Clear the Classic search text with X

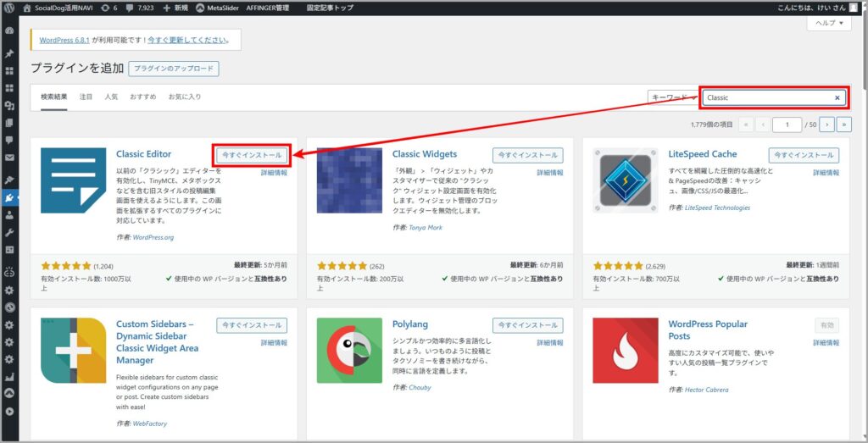(x=837, y=98)
